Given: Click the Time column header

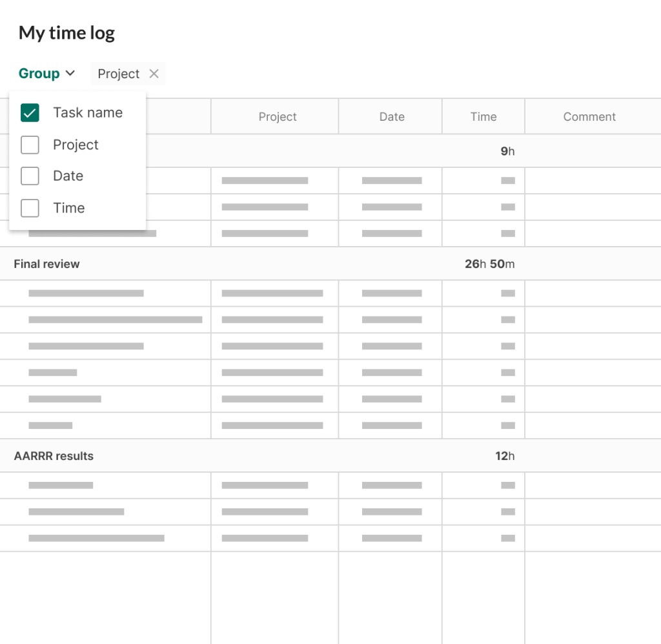Looking at the screenshot, I should 483,117.
